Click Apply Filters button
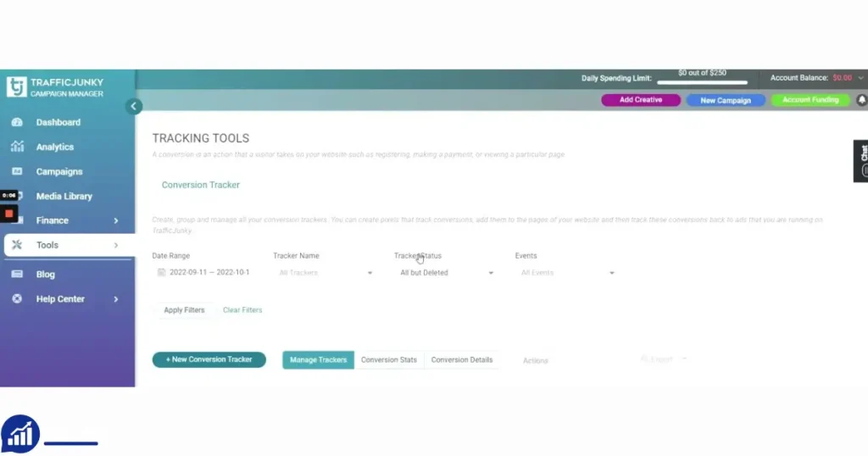Image resolution: width=868 pixels, height=456 pixels. (x=184, y=310)
